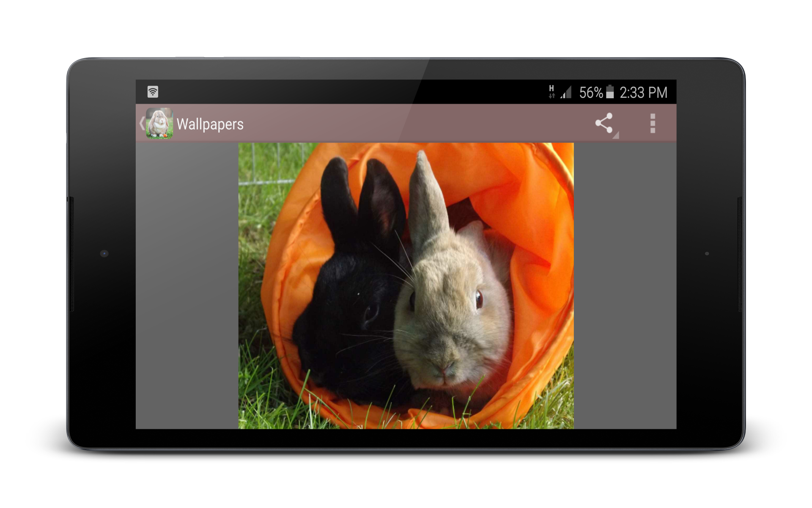Share the current wallpaper

tap(604, 123)
